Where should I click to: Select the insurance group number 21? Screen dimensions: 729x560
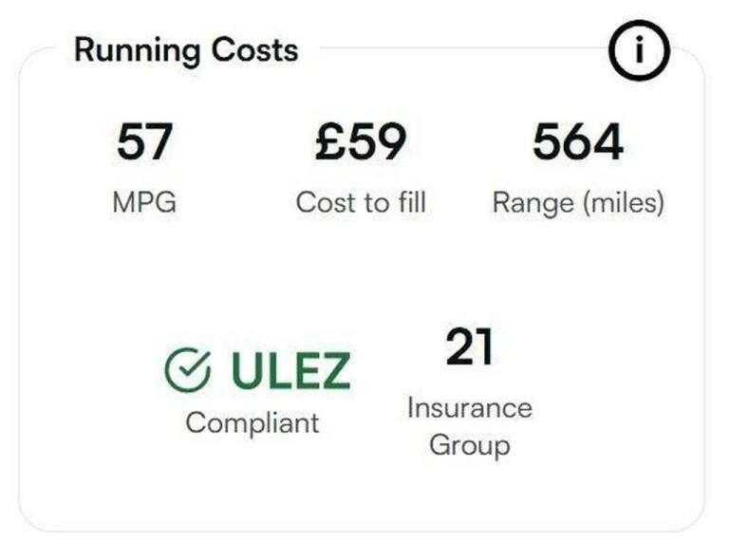(x=469, y=347)
